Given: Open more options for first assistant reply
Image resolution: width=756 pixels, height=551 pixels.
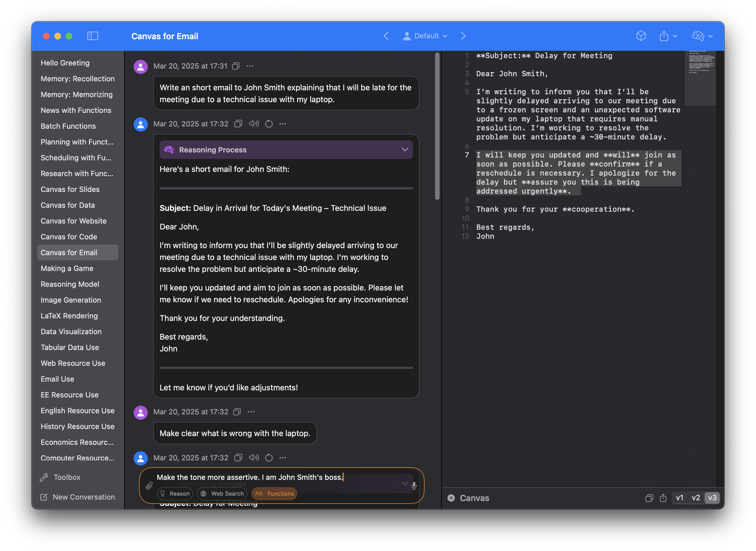Looking at the screenshot, I should coord(283,124).
